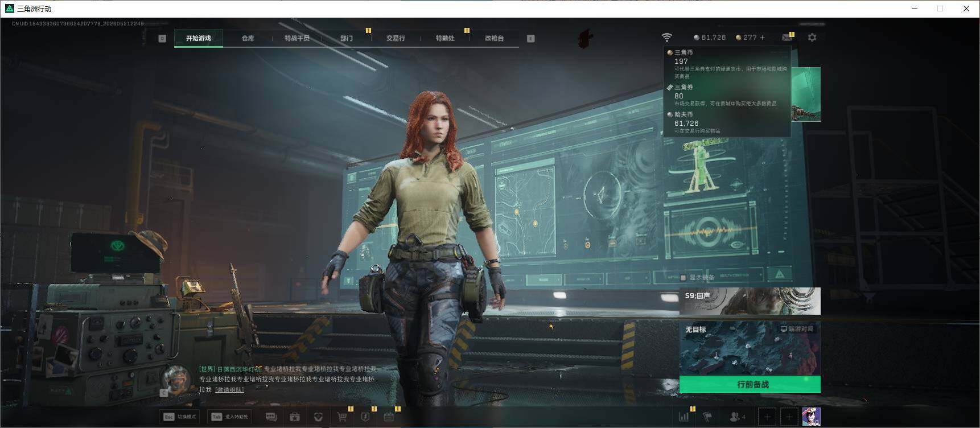The image size is (980, 428).
Task: Open the flags icon
Action: 707,417
